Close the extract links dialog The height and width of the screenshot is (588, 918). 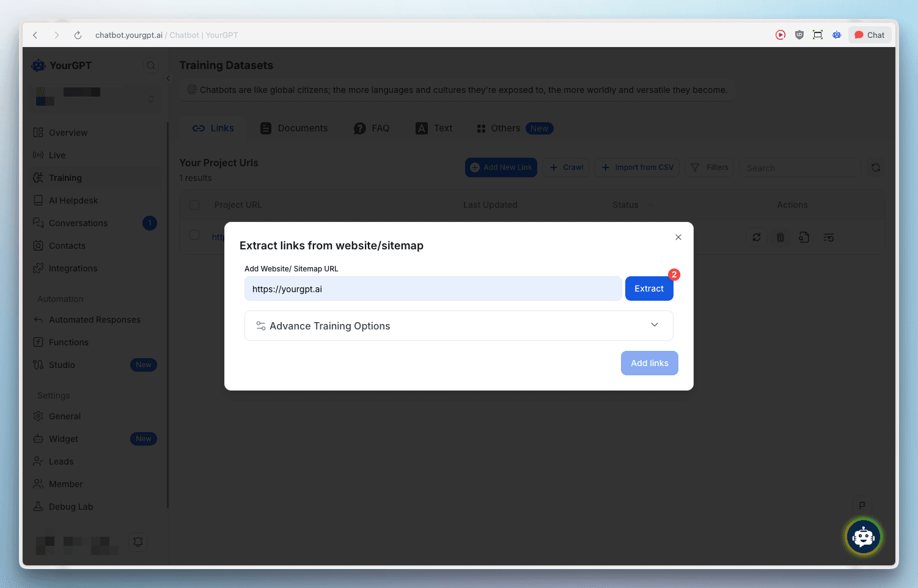[678, 237]
